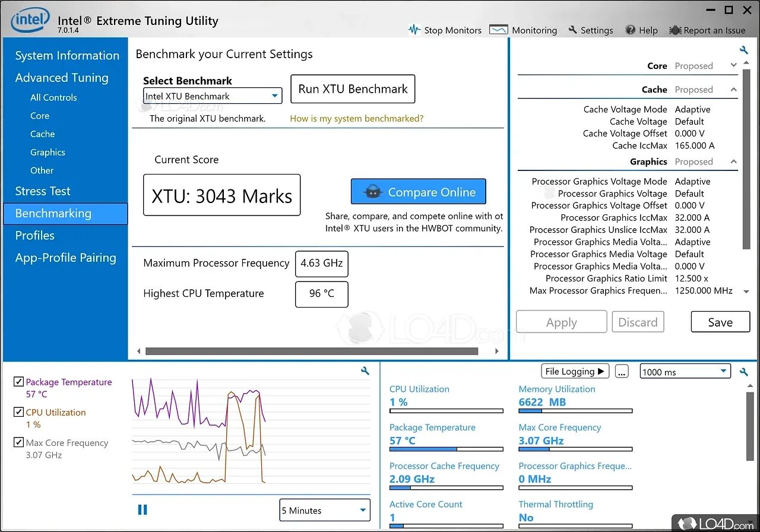
Task: Open proposed settings panel wrench icon
Action: tap(744, 50)
